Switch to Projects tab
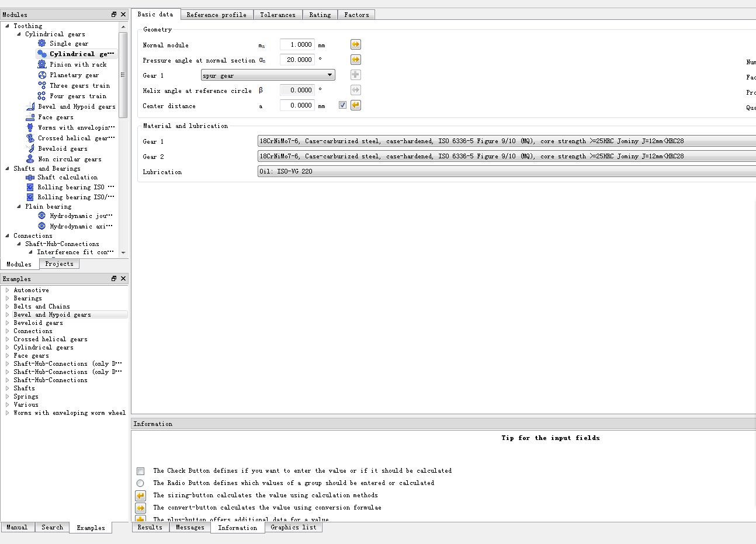The image size is (756, 544). (59, 264)
